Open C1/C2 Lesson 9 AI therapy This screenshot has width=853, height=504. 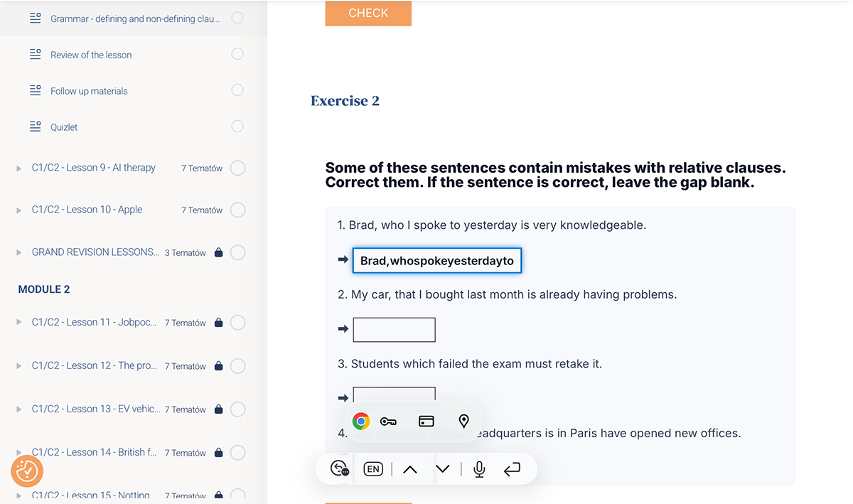94,168
